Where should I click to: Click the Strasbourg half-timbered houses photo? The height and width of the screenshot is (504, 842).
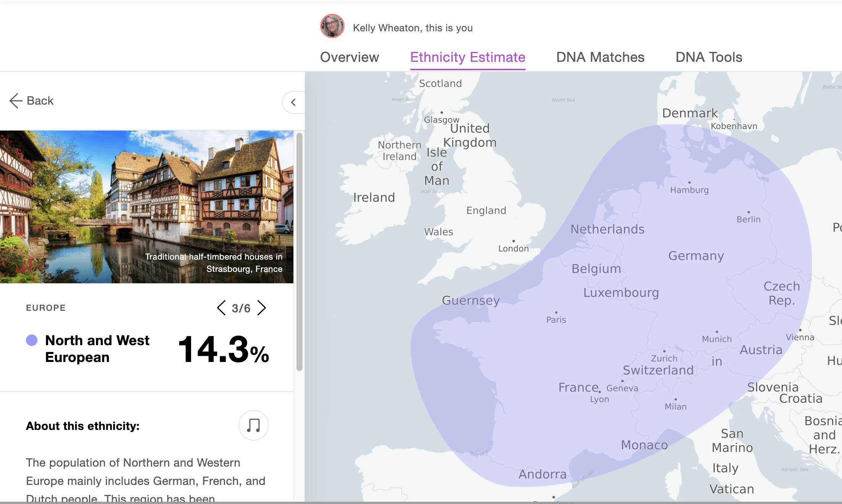pyautogui.click(x=147, y=207)
